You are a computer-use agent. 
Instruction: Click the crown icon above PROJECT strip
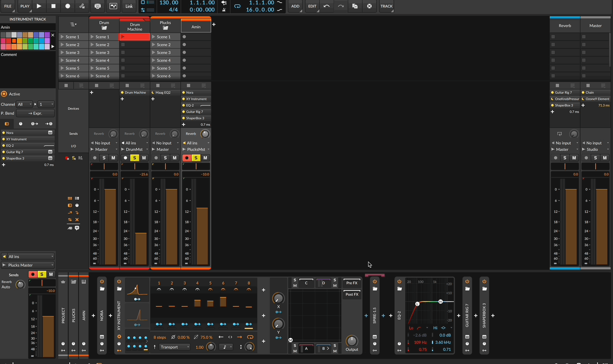pyautogui.click(x=63, y=282)
